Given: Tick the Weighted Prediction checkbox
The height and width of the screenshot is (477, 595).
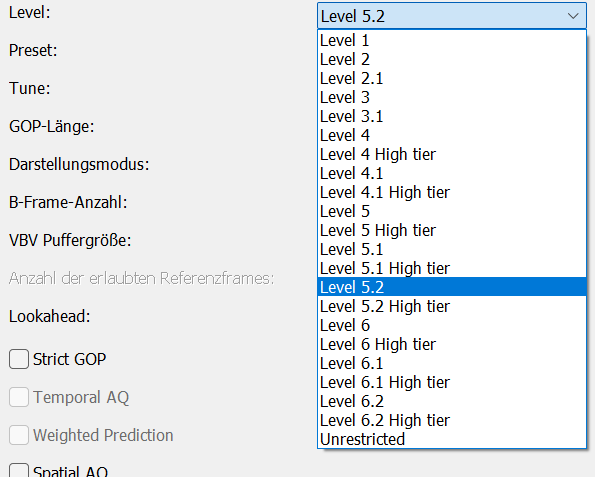Looking at the screenshot, I should pyautogui.click(x=19, y=435).
